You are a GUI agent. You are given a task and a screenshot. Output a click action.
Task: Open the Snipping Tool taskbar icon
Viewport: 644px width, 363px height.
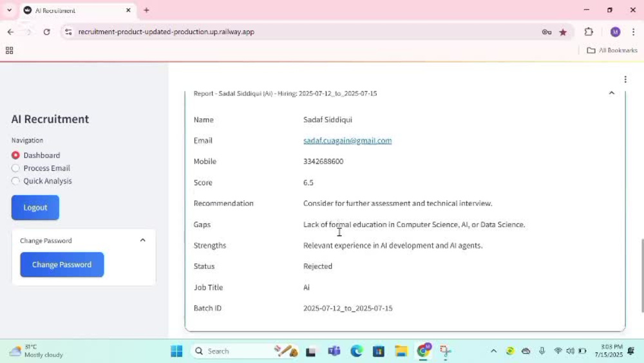[x=445, y=351]
